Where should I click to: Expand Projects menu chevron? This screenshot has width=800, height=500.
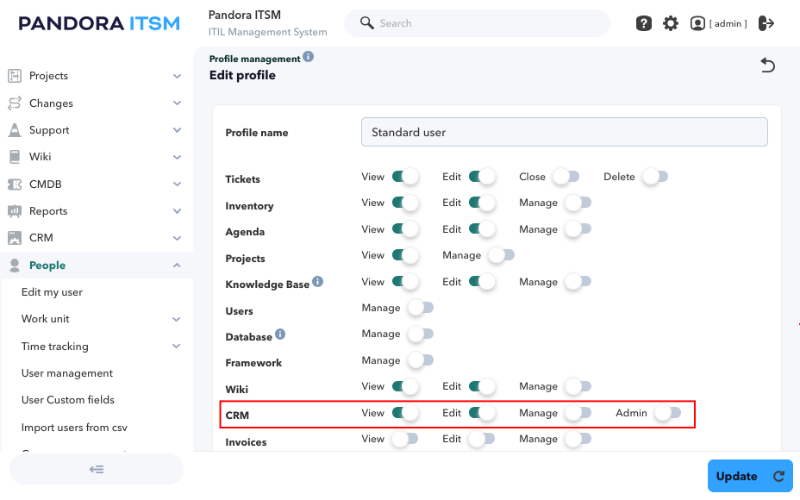[177, 76]
